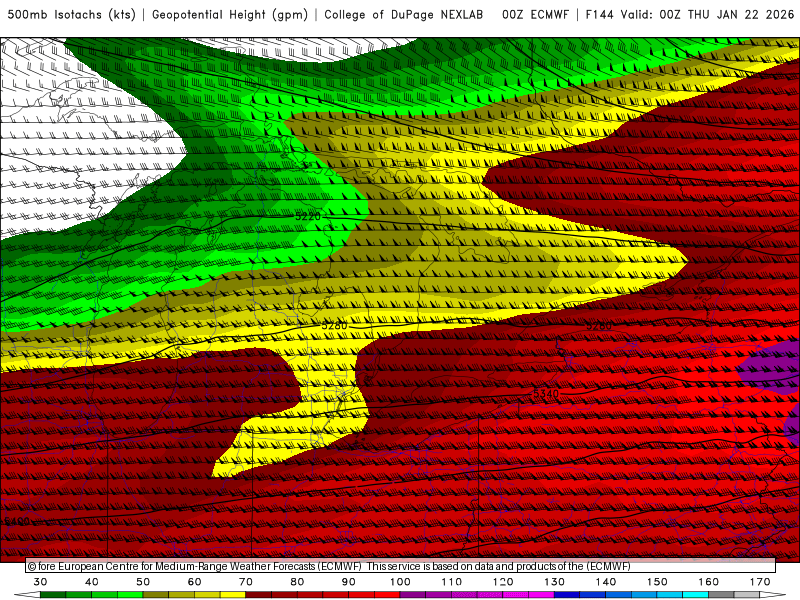Click the '130' color scale label
The width and height of the screenshot is (800, 600).
pyautogui.click(x=555, y=582)
